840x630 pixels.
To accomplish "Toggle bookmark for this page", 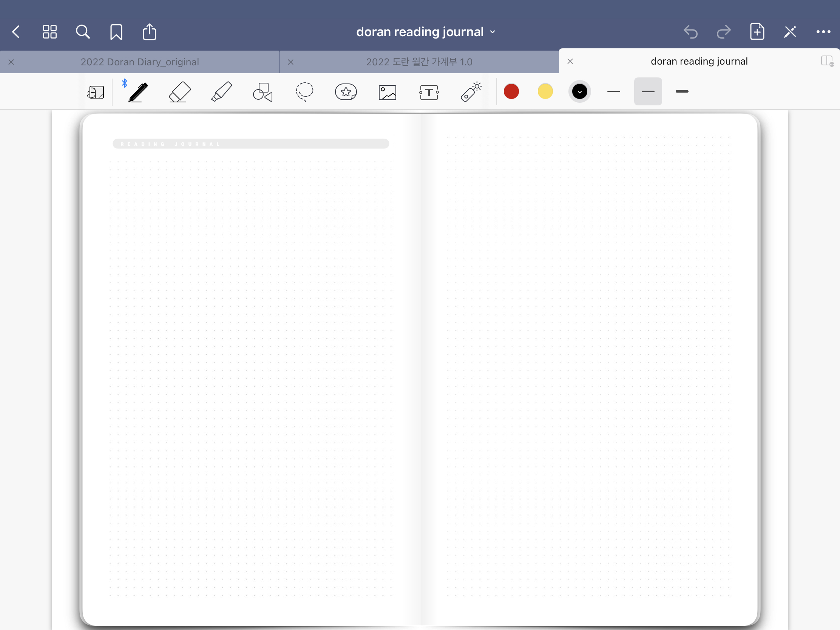I will 116,32.
